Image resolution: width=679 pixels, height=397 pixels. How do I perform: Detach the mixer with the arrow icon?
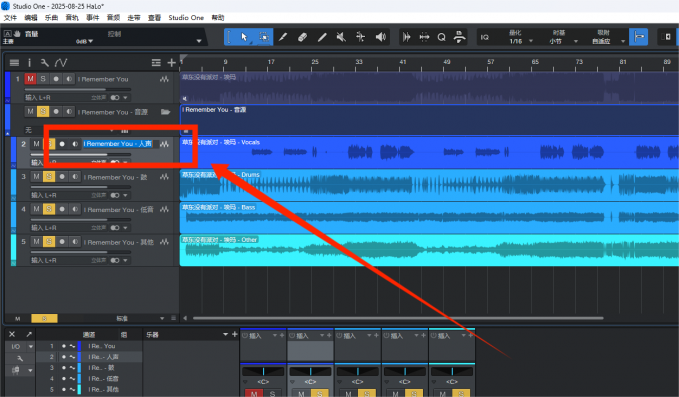[29, 334]
